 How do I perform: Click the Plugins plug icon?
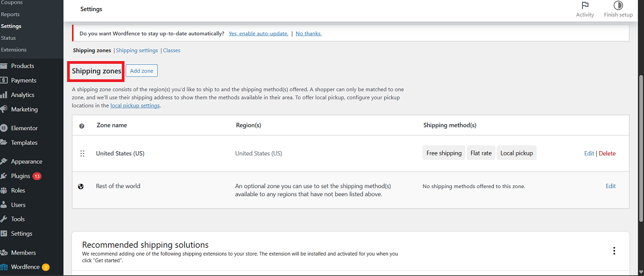pos(4,176)
